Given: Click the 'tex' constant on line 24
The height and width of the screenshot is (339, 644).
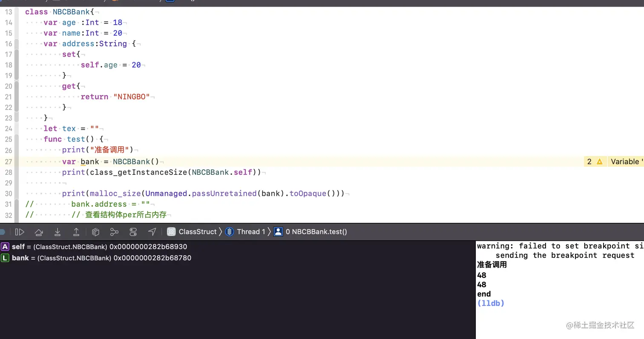Looking at the screenshot, I should click(x=69, y=129).
